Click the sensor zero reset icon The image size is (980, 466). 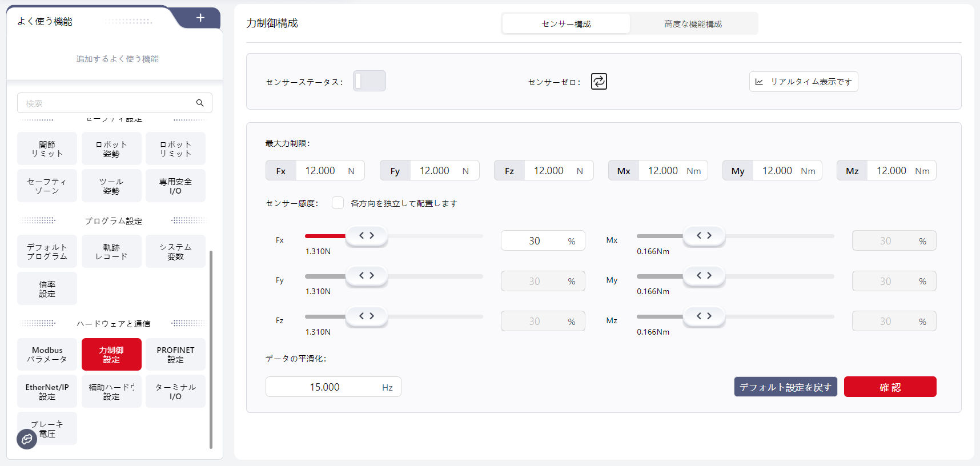coord(599,82)
